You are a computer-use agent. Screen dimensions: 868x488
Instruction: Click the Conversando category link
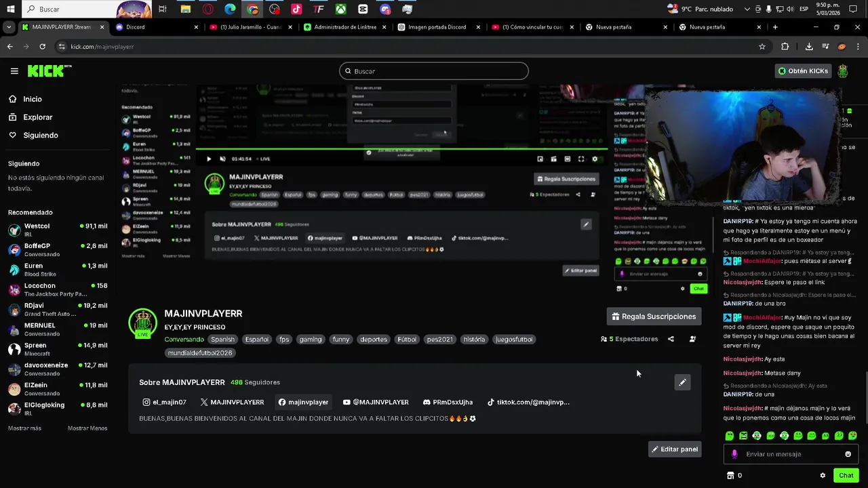[x=184, y=340]
